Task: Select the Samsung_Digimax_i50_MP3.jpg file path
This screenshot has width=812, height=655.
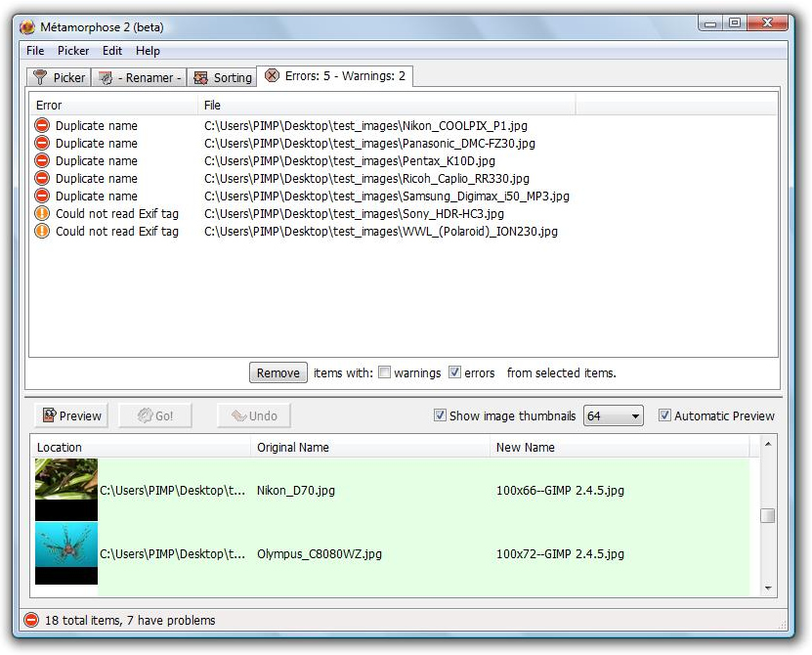Action: 387,196
